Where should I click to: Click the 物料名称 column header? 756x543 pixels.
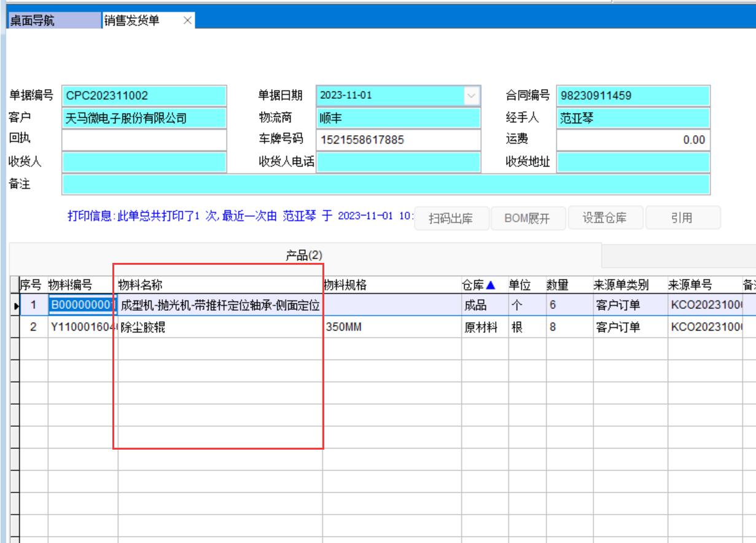pyautogui.click(x=220, y=285)
